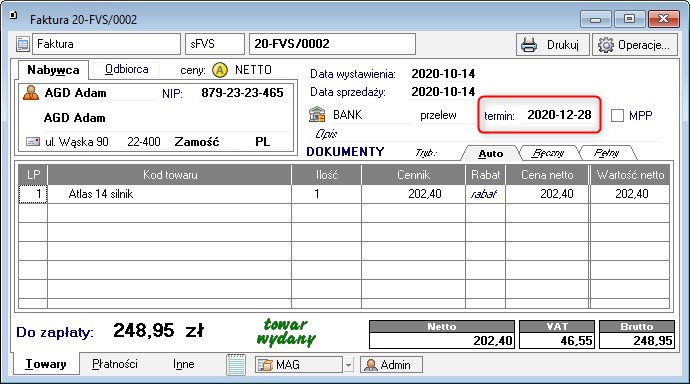Click the Cena netto column header

547,175
